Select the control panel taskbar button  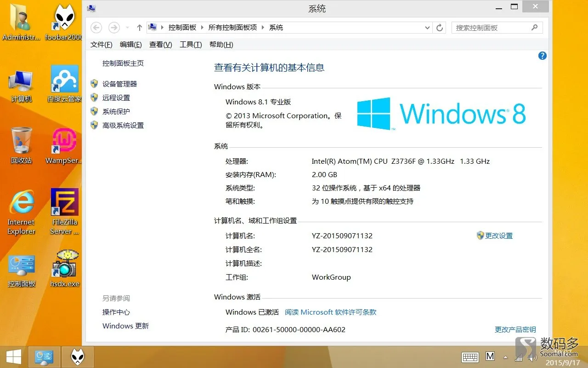point(45,357)
